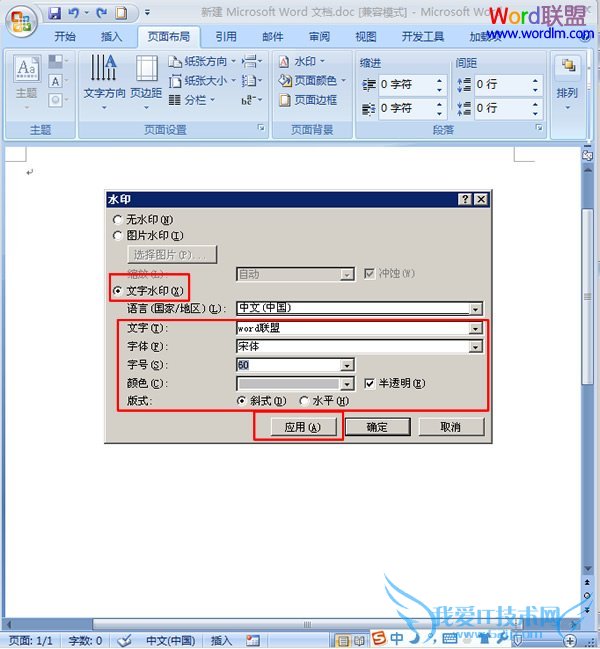The image size is (600, 649).
Task: Click the horizontal scrollbar thumb
Action: coord(307,624)
